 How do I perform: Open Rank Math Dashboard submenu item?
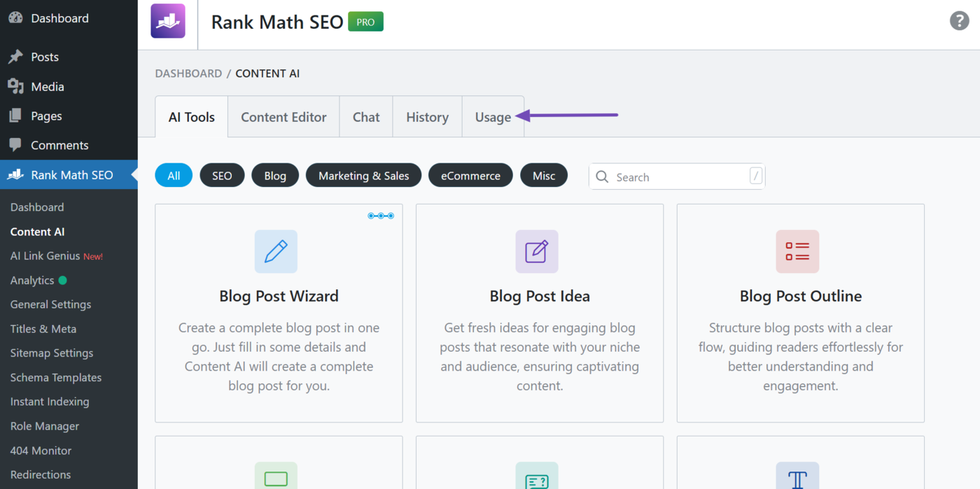pyautogui.click(x=37, y=207)
